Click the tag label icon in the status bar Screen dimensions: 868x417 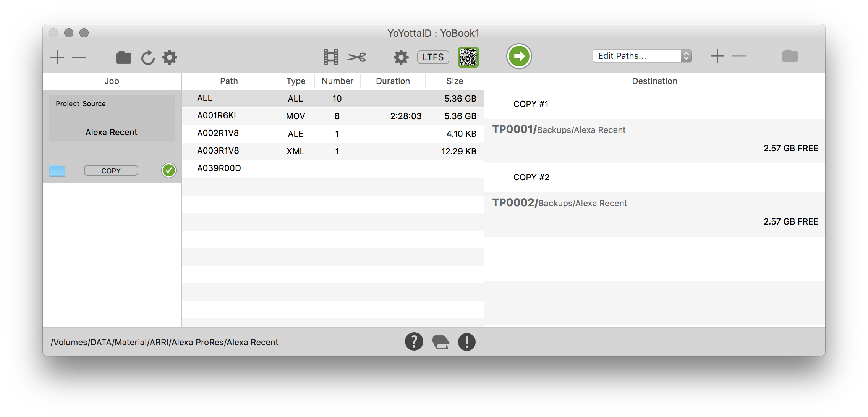click(440, 342)
